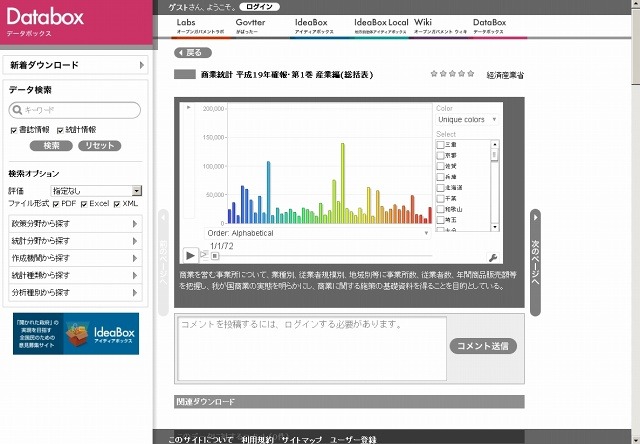Click the Select list's scrollbar thumb
The width and height of the screenshot is (640, 444).
coord(495,155)
